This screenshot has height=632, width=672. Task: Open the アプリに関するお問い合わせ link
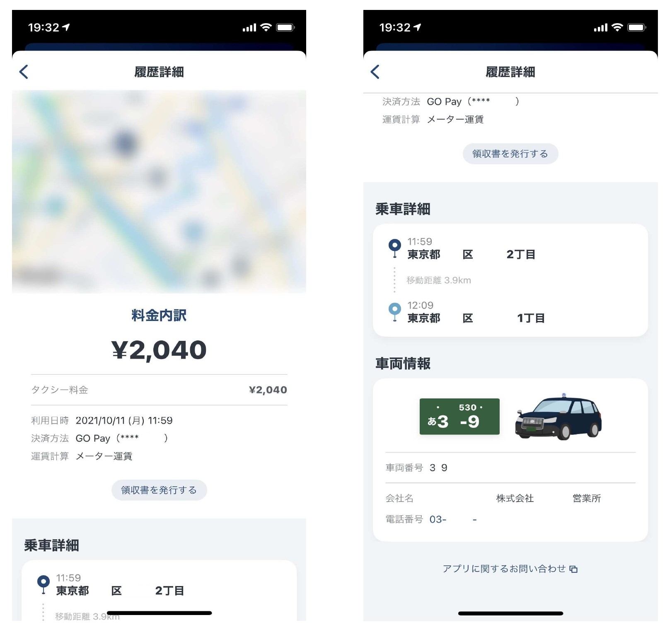[504, 569]
